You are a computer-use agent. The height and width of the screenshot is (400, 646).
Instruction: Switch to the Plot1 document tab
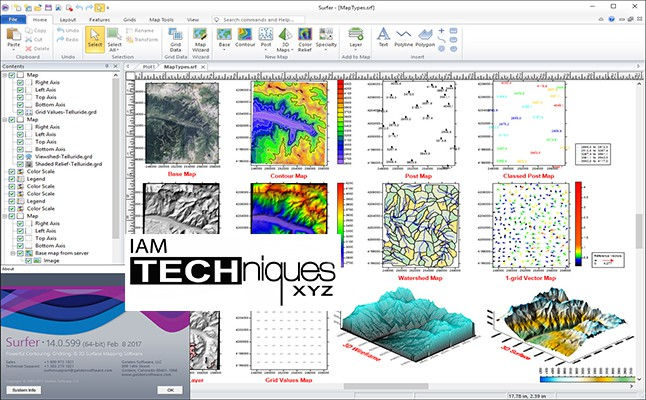coord(149,66)
